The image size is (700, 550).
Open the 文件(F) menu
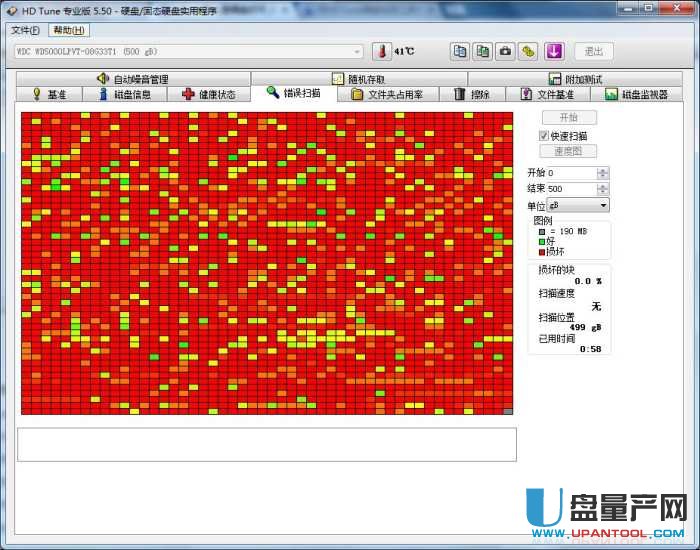click(26, 30)
